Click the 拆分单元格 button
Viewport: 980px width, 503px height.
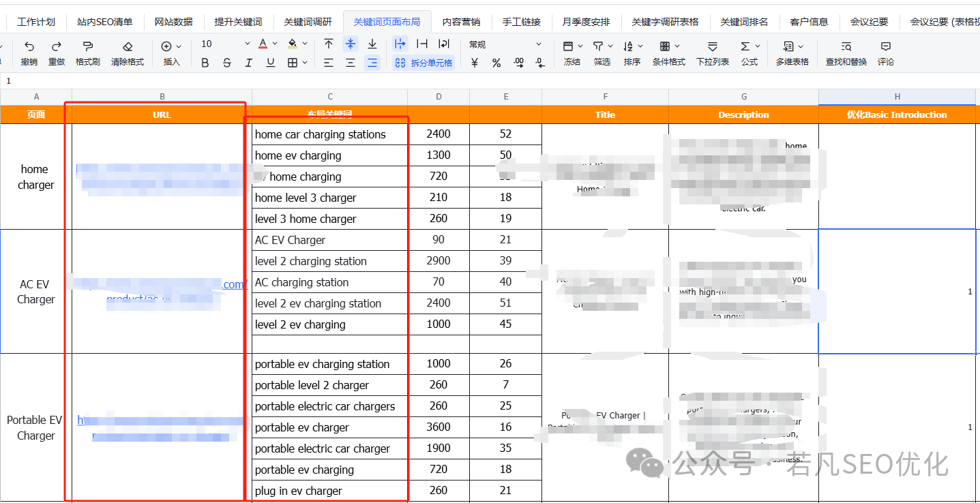424,63
